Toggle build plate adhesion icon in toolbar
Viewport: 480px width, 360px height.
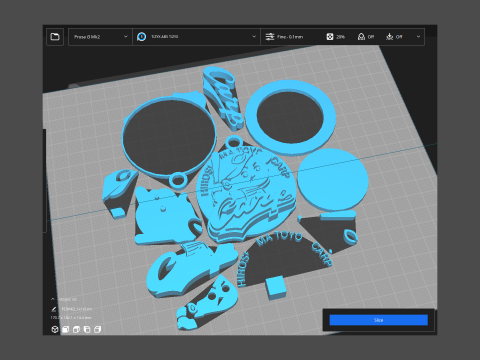[390, 37]
